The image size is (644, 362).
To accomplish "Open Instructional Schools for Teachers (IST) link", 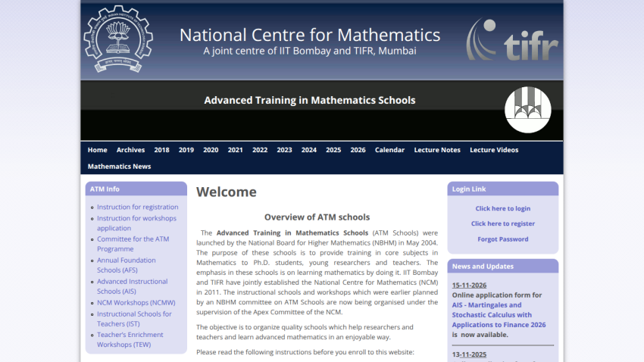I will tap(134, 319).
